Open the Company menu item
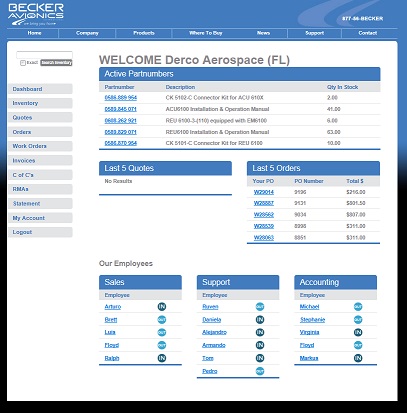This screenshot has width=407, height=413. 87,33
